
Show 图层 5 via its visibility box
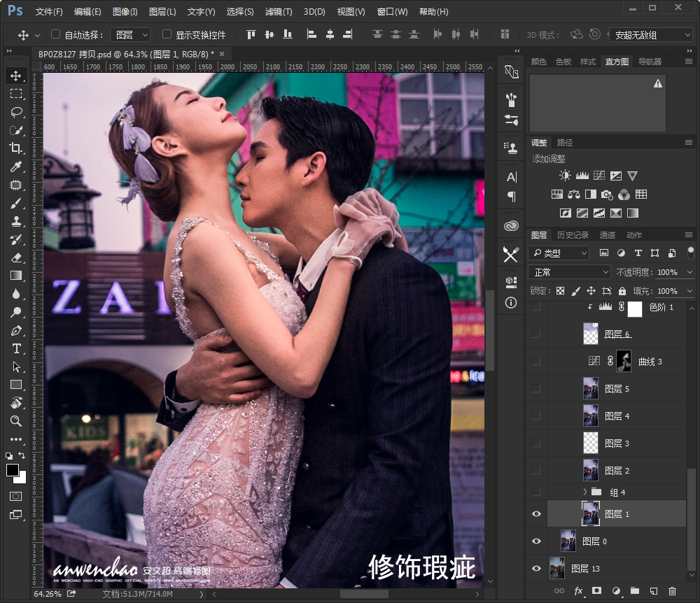tap(536, 388)
